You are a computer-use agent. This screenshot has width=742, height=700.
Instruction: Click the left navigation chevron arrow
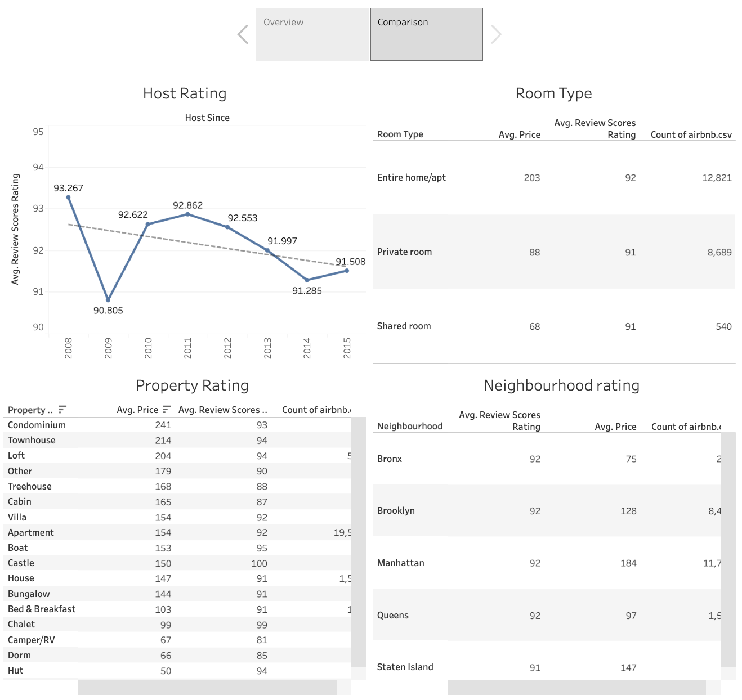[x=243, y=34]
